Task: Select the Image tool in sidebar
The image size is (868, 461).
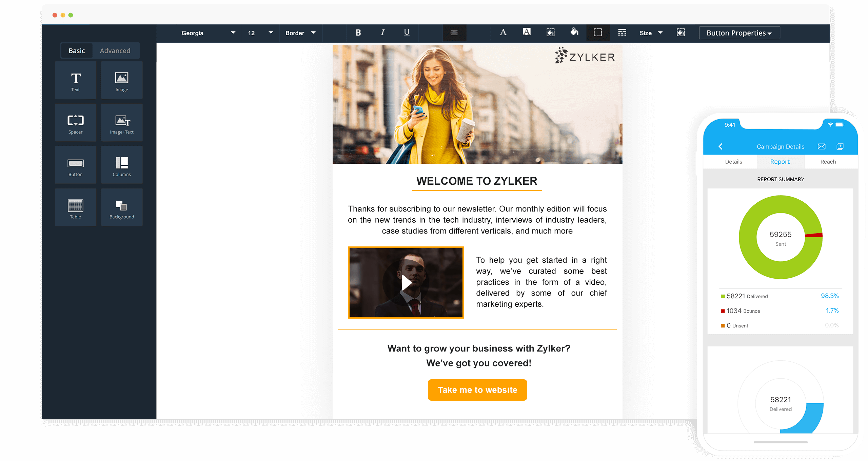Action: (x=121, y=80)
